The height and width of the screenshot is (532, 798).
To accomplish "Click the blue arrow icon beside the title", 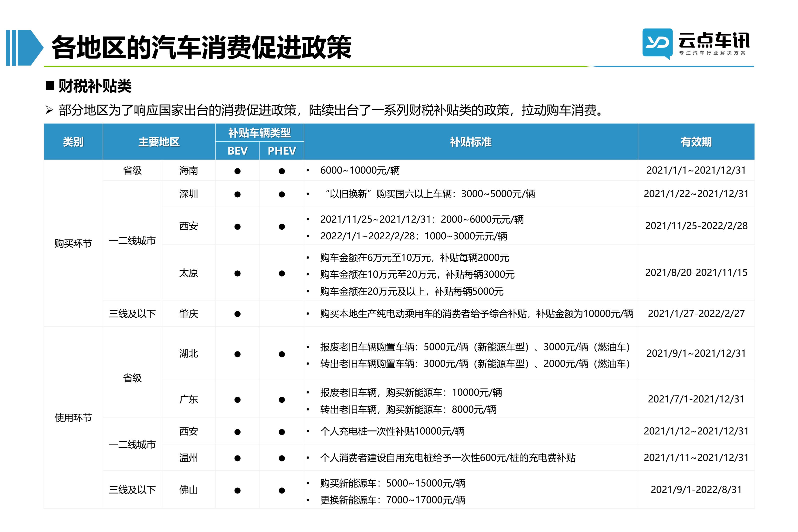I will click(25, 48).
